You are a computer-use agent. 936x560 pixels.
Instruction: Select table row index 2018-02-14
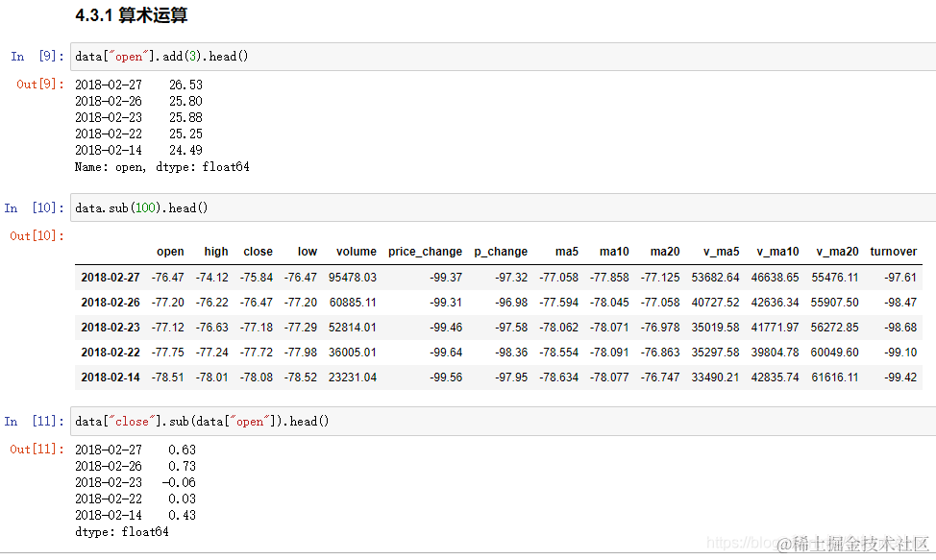click(111, 377)
